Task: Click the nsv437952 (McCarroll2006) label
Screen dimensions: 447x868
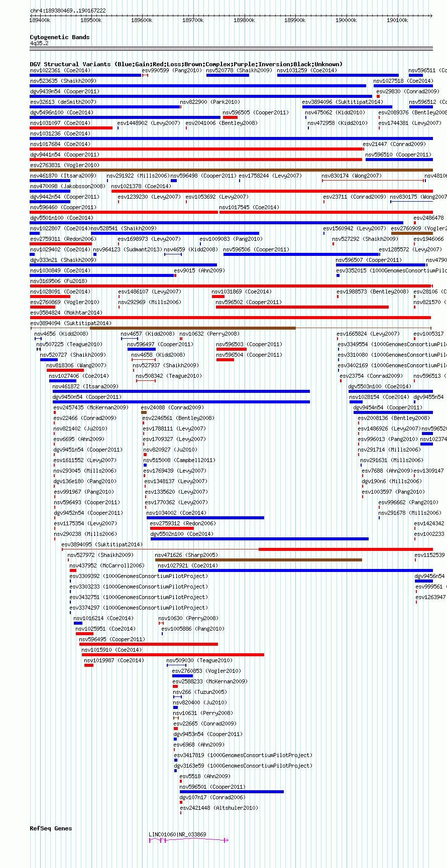Action: coord(107,565)
